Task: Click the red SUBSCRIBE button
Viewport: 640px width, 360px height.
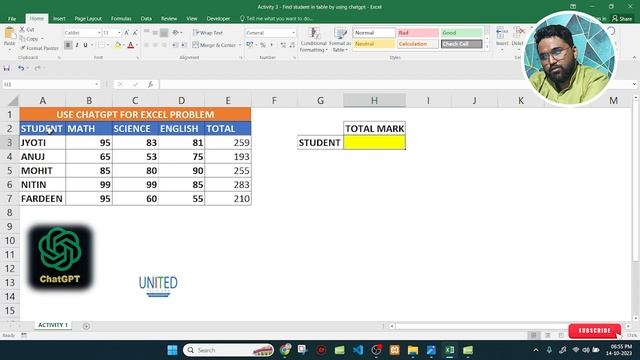Action: (x=594, y=331)
